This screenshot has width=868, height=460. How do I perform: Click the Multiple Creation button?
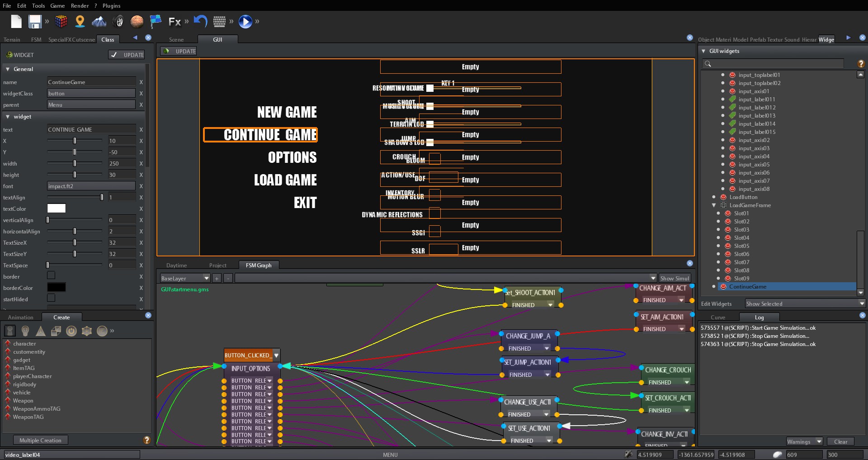[x=40, y=440]
